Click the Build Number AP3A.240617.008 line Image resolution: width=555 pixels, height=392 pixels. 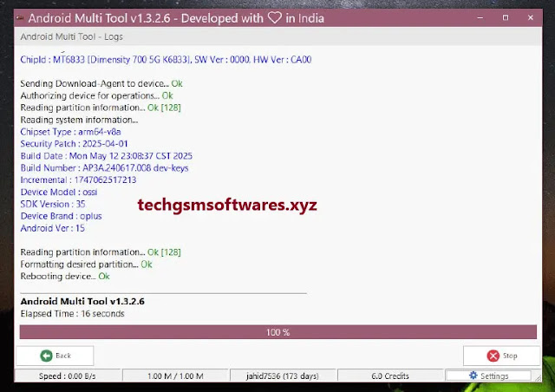[x=104, y=168]
